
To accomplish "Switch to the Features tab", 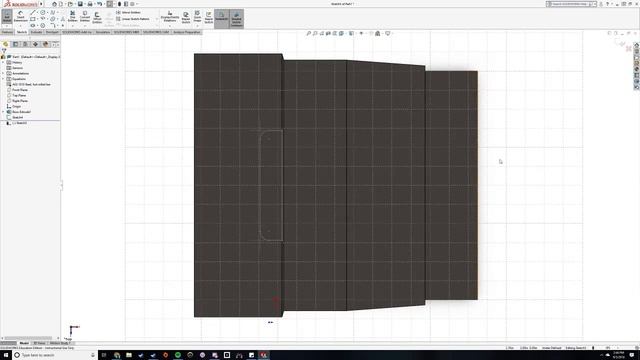I will click(7, 32).
